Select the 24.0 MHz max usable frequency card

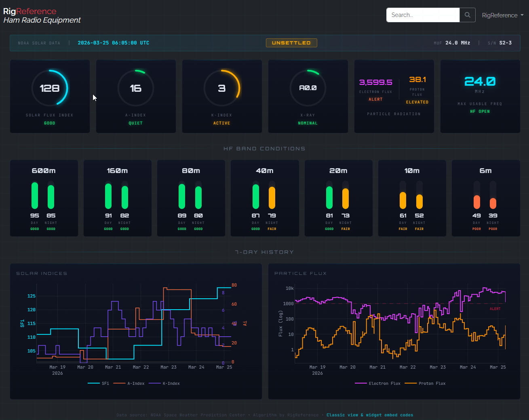[x=480, y=96]
